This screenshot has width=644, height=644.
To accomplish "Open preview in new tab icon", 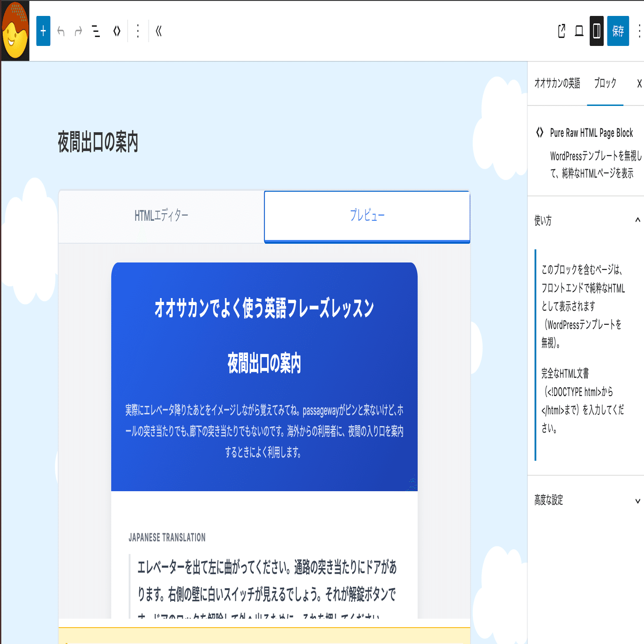I will click(x=561, y=31).
